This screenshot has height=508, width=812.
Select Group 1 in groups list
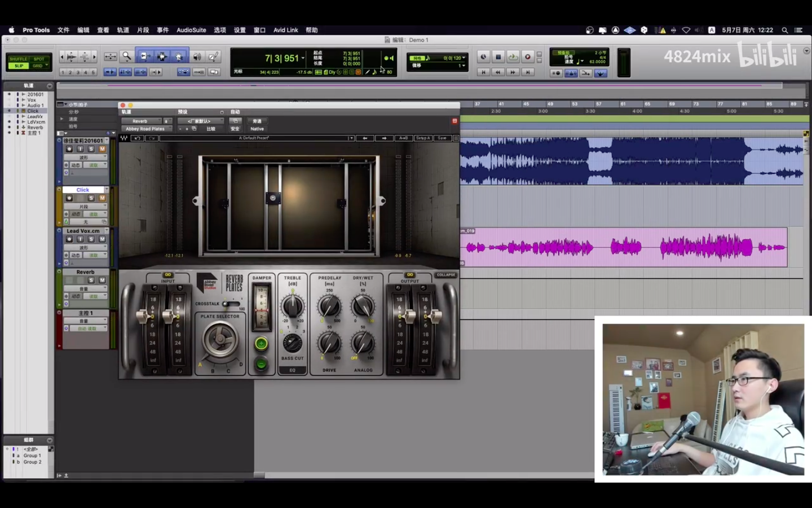point(32,456)
